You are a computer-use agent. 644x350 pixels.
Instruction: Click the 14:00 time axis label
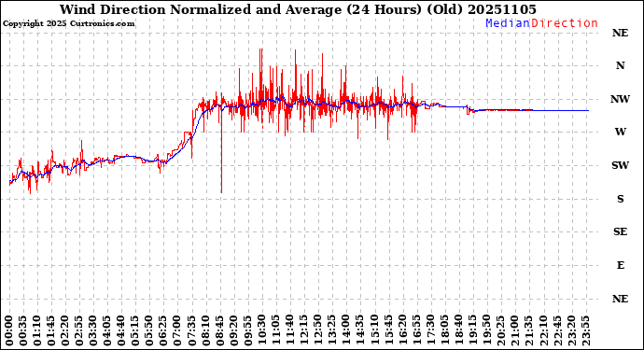pyautogui.click(x=346, y=331)
